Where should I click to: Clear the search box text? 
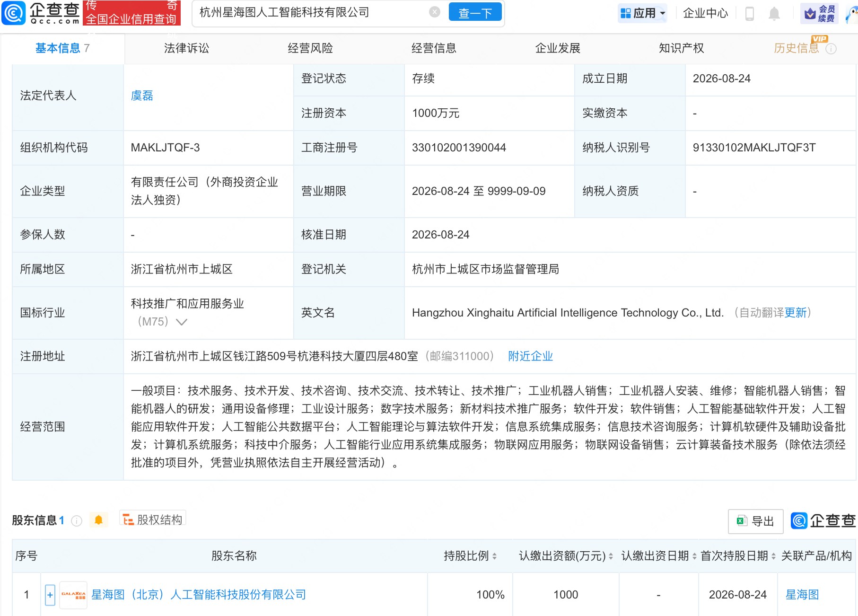(434, 12)
